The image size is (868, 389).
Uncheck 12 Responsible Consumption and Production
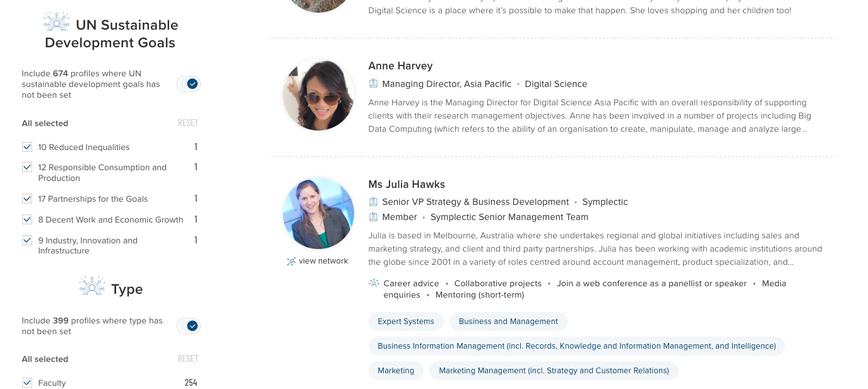tap(27, 168)
